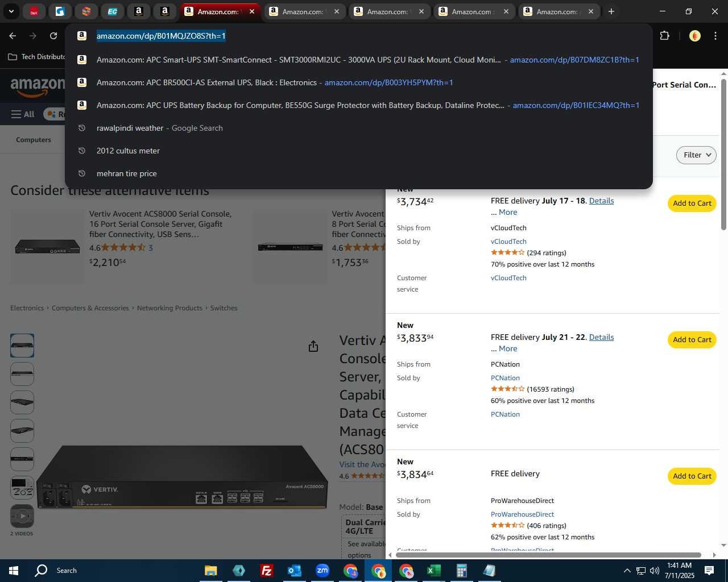Open the Electronics breadcrumb
This screenshot has width=728, height=582.
coord(27,308)
